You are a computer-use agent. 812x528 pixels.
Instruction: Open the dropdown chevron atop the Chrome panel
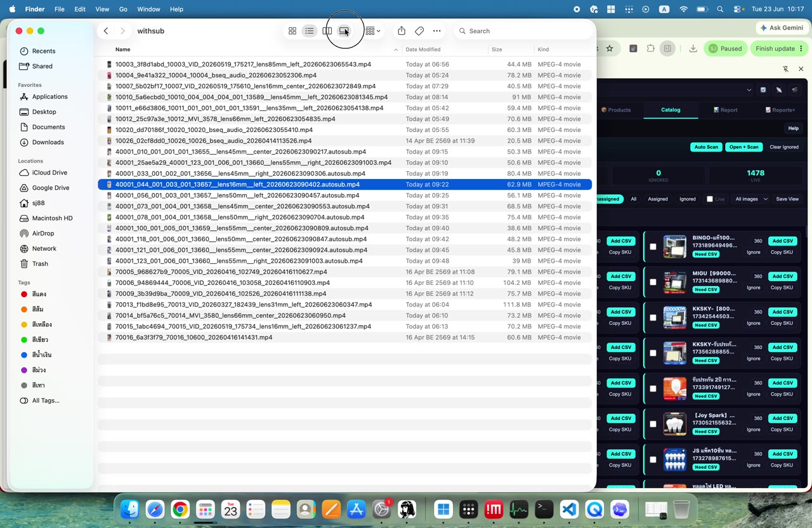coord(749,90)
